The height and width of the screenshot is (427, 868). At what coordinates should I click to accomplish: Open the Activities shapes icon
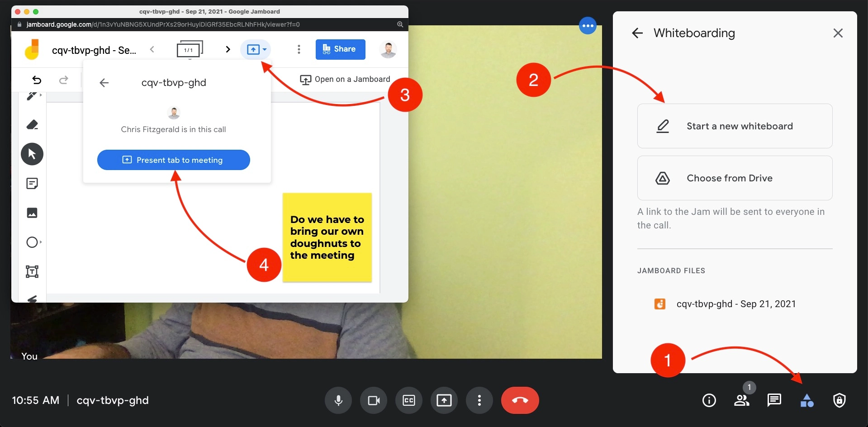coord(807,400)
